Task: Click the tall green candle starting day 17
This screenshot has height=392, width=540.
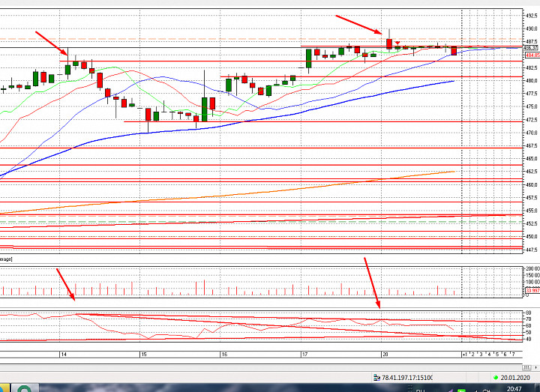Action: pos(309,58)
